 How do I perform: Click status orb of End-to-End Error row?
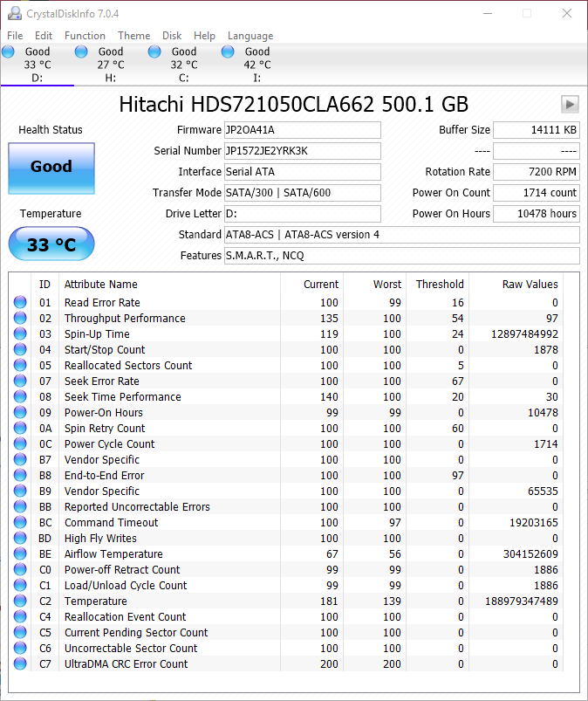20,475
